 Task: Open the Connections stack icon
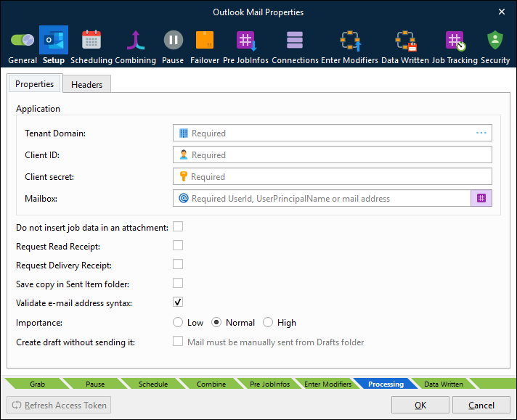click(295, 40)
